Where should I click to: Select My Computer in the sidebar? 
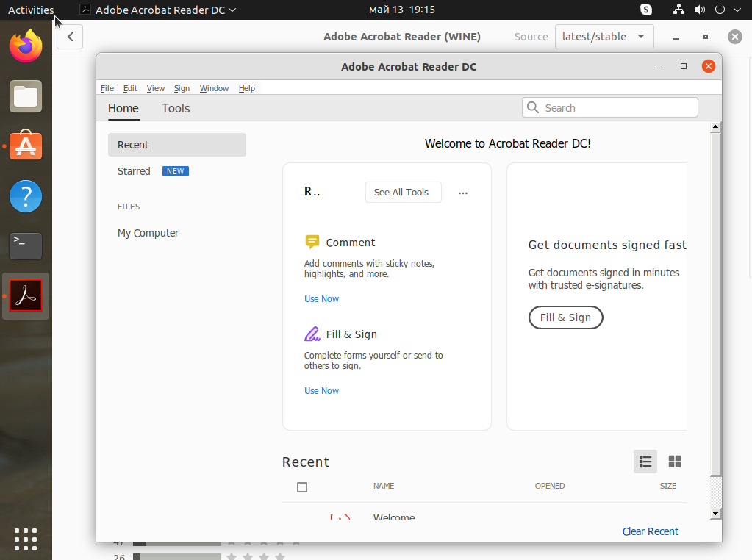(x=148, y=233)
